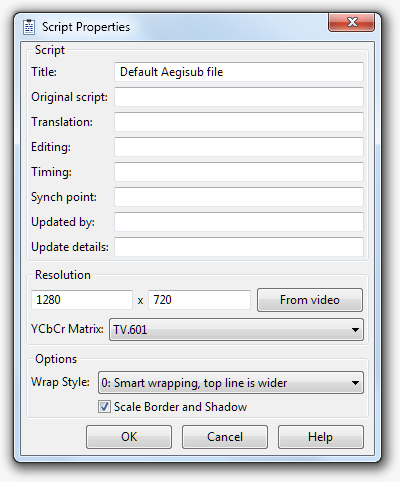
Task: Expand the Wrap Style dropdown arrow
Action: (x=355, y=383)
